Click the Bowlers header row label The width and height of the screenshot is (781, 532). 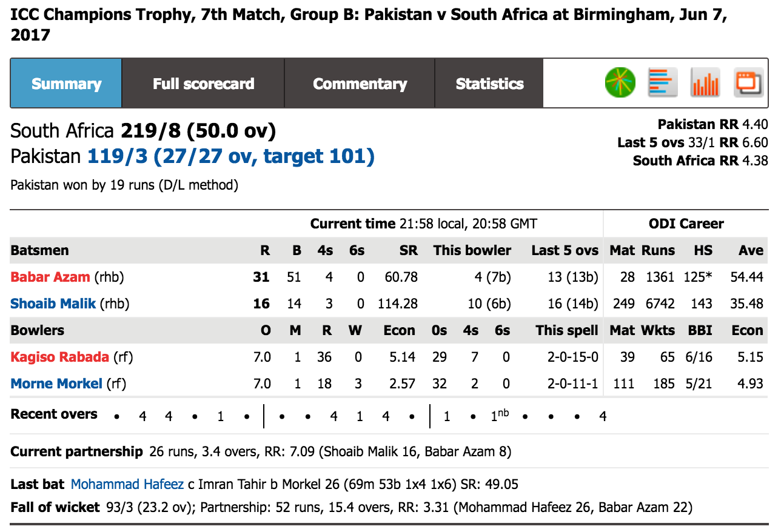38,330
